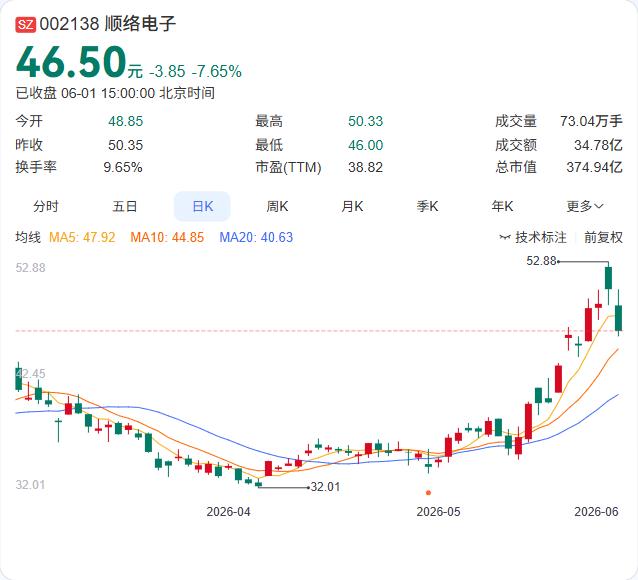The width and height of the screenshot is (638, 580).
Task: Click the 成交额 value 34.78亿
Action: 598,145
